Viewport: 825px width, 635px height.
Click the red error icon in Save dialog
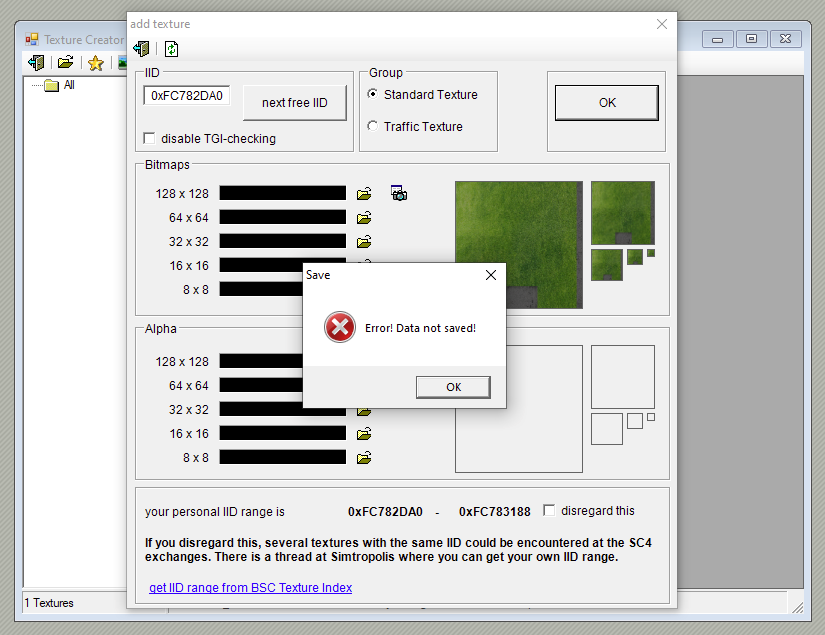tap(340, 327)
